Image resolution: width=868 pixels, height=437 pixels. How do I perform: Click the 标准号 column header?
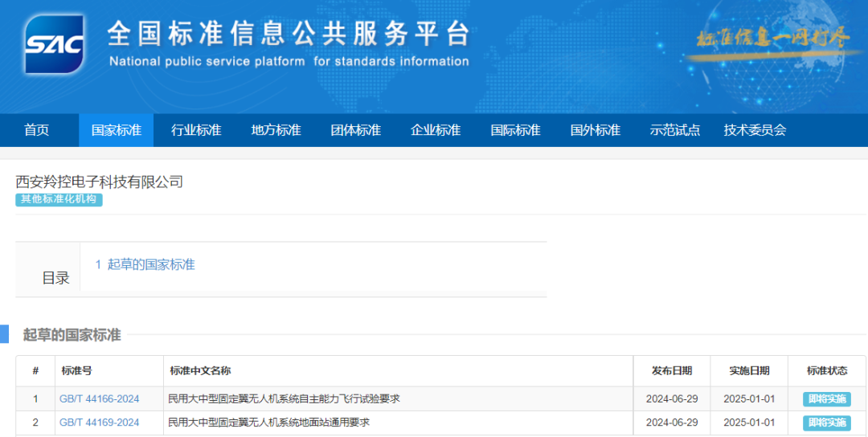tap(77, 370)
